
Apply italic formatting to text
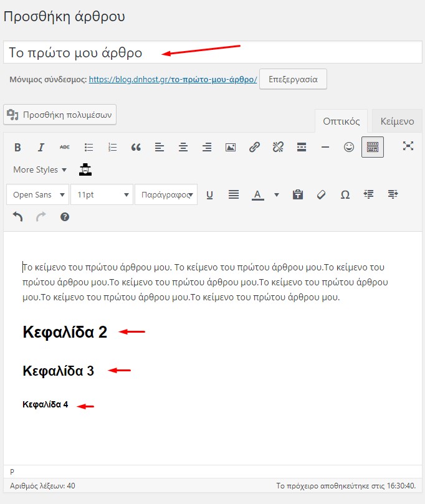point(41,148)
